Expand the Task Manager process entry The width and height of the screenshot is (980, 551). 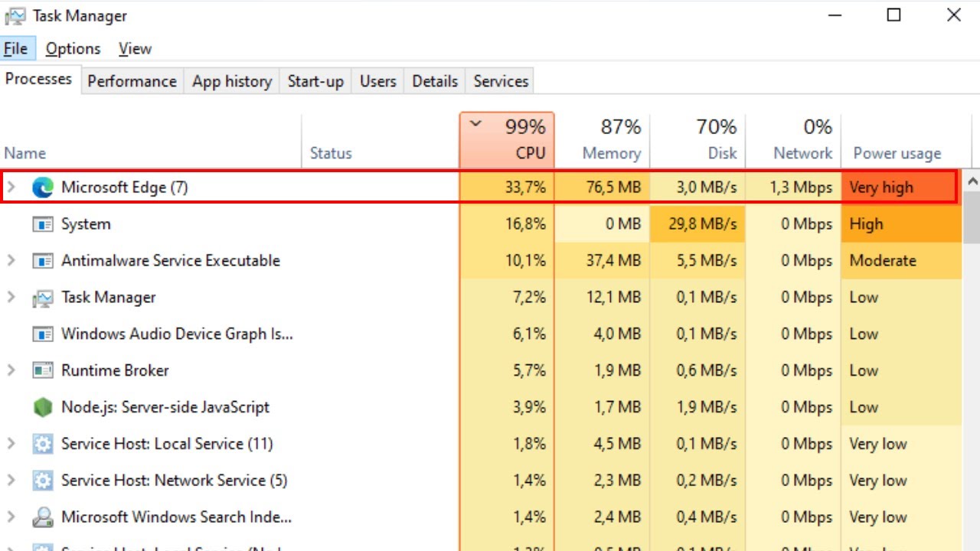click(x=11, y=297)
